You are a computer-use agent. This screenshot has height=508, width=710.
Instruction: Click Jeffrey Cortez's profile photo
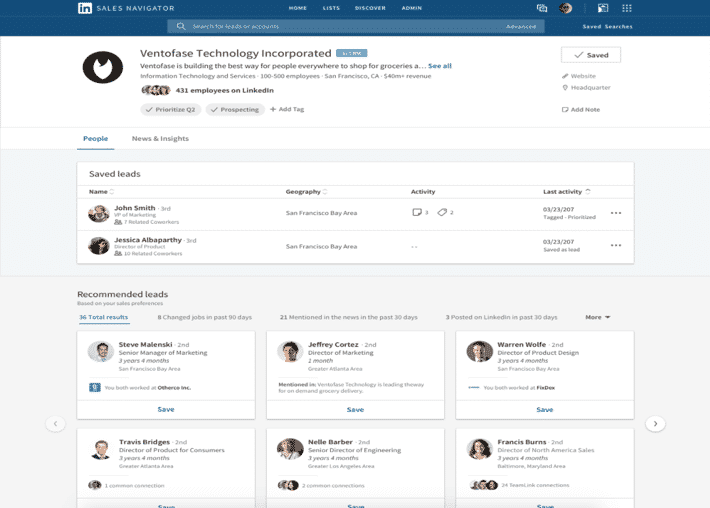point(290,351)
